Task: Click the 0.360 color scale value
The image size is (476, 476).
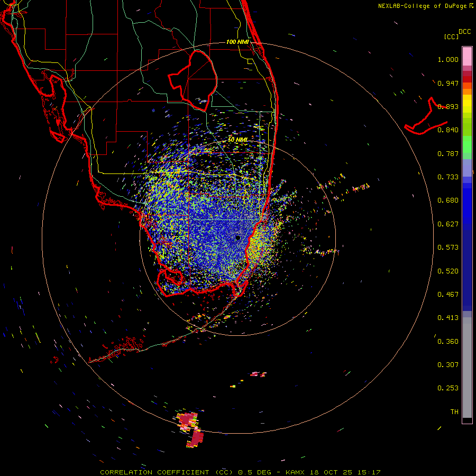Action: 448,342
